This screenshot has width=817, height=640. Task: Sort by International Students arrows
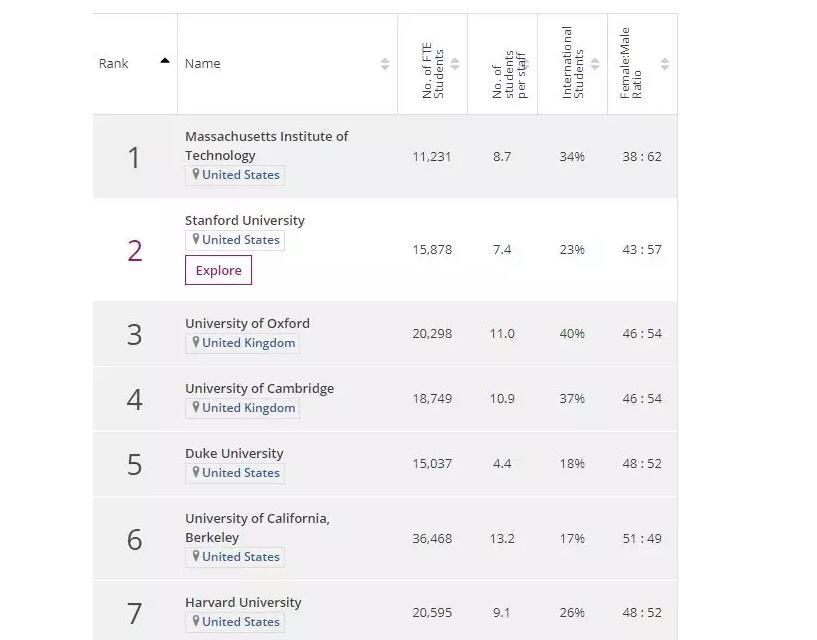pos(595,64)
